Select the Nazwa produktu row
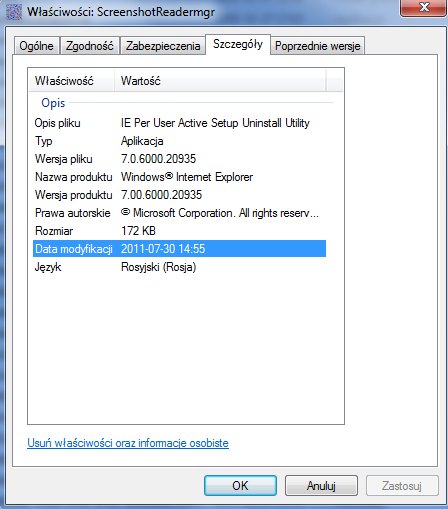Viewport: 448px width, 509px height. coord(179,177)
